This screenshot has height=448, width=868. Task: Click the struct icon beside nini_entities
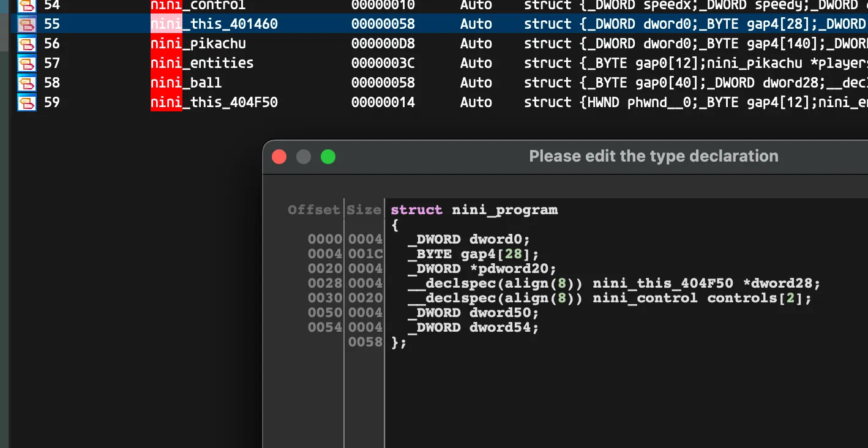pos(27,64)
